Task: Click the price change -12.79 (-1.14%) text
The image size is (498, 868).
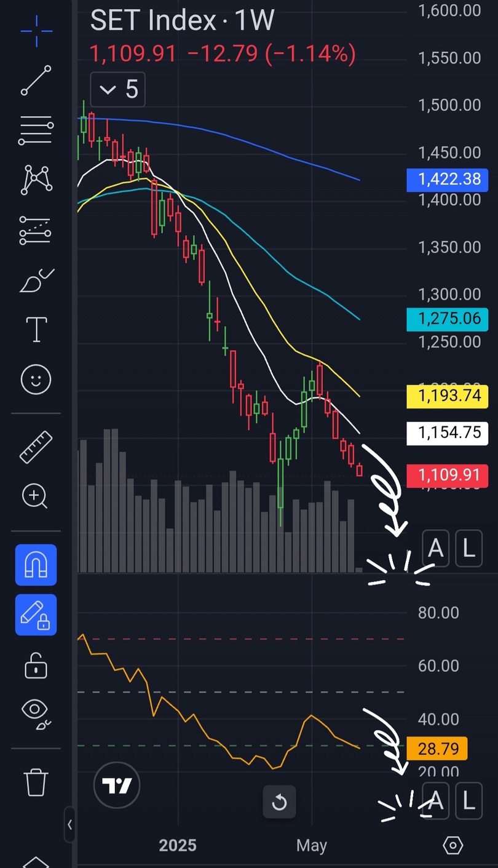Action: point(271,55)
